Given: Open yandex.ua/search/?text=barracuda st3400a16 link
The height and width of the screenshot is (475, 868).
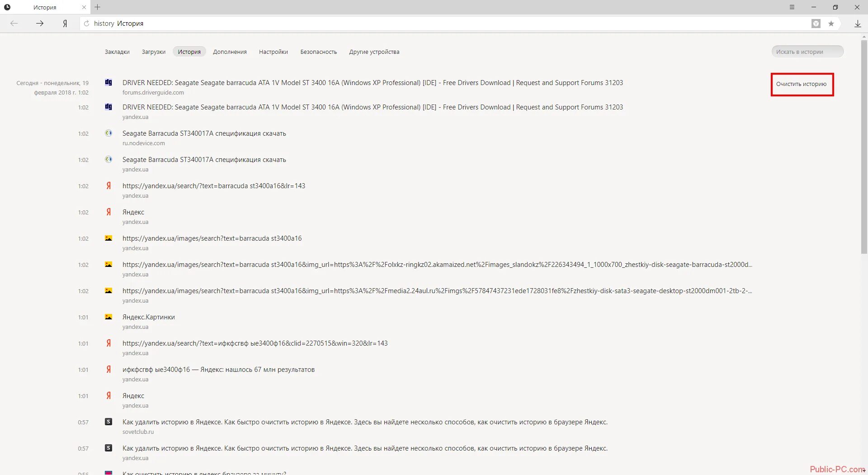Looking at the screenshot, I should [x=214, y=186].
